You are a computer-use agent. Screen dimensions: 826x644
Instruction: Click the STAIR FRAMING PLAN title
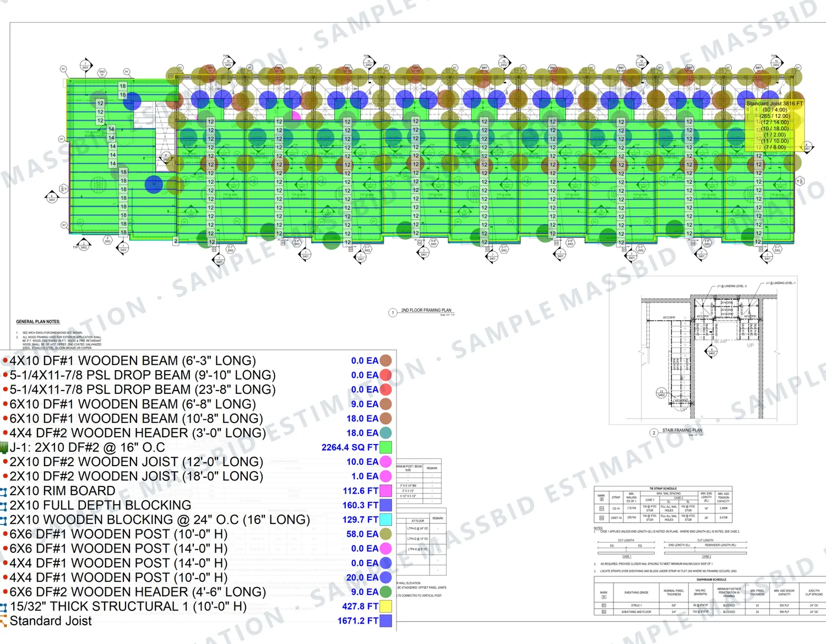[x=682, y=430]
